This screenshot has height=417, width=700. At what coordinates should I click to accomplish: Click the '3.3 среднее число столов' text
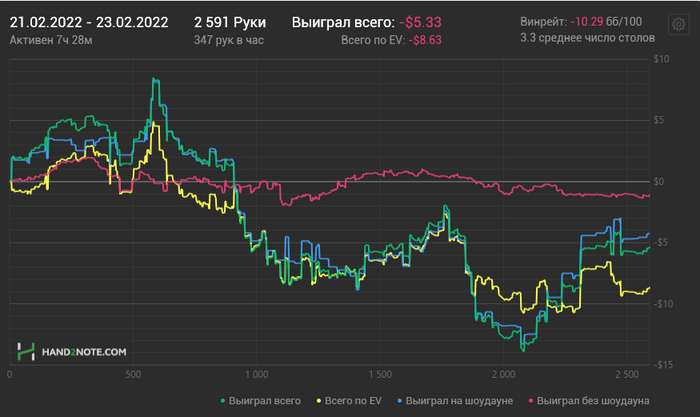[x=587, y=38]
